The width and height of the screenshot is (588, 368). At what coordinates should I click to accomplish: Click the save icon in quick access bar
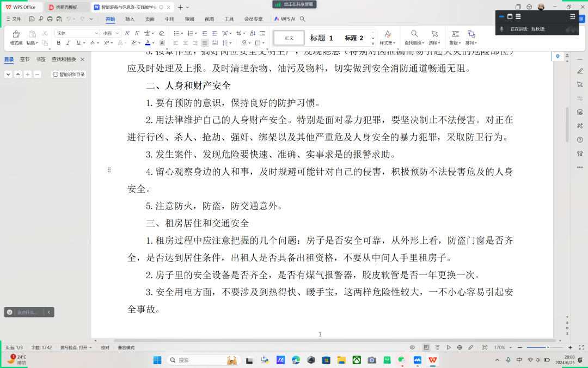32,19
